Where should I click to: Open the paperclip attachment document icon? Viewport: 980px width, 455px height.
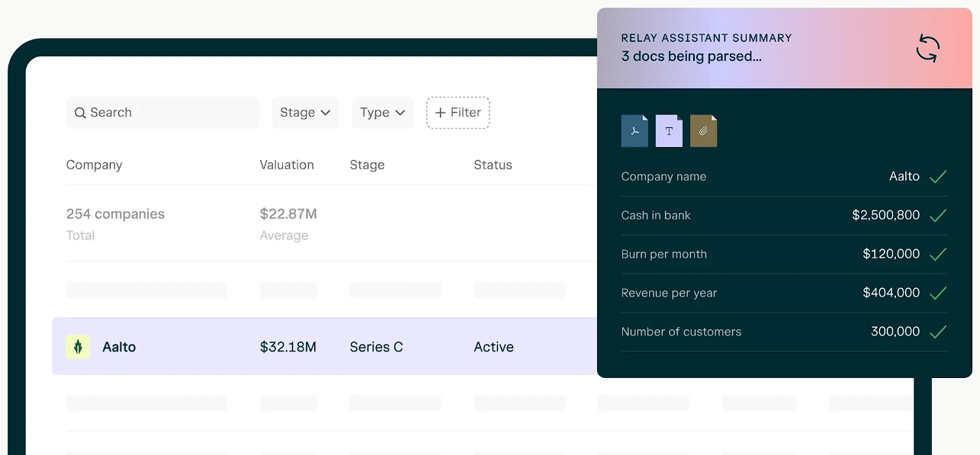[703, 131]
